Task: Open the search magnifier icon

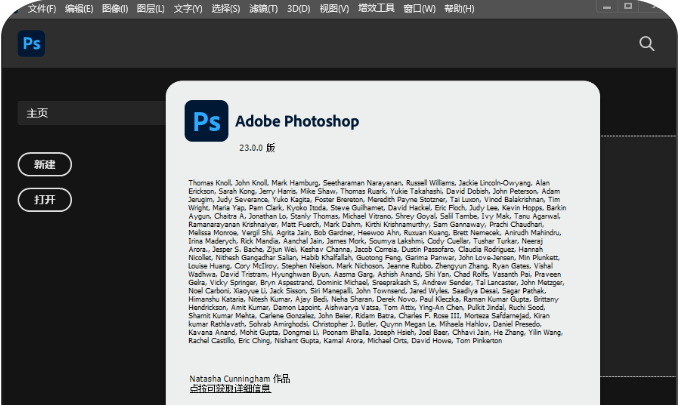Action: pyautogui.click(x=647, y=43)
